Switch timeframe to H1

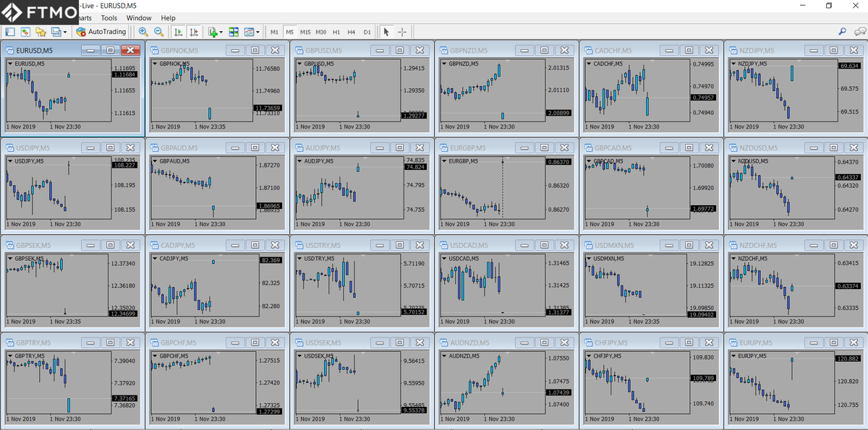tap(336, 32)
